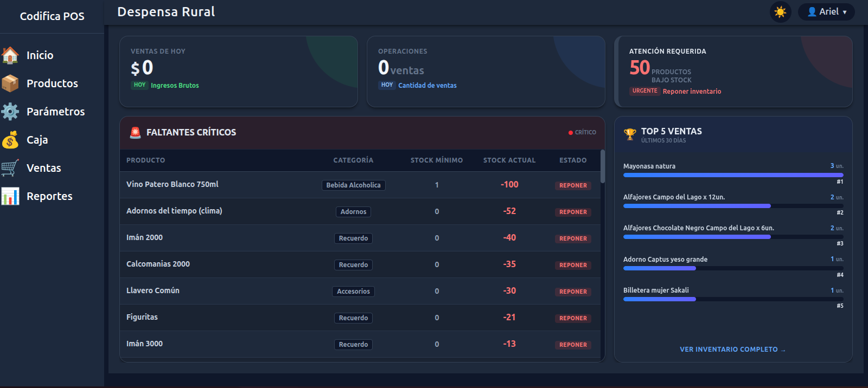Click the Productos box icon
The height and width of the screenshot is (388, 868).
click(10, 83)
